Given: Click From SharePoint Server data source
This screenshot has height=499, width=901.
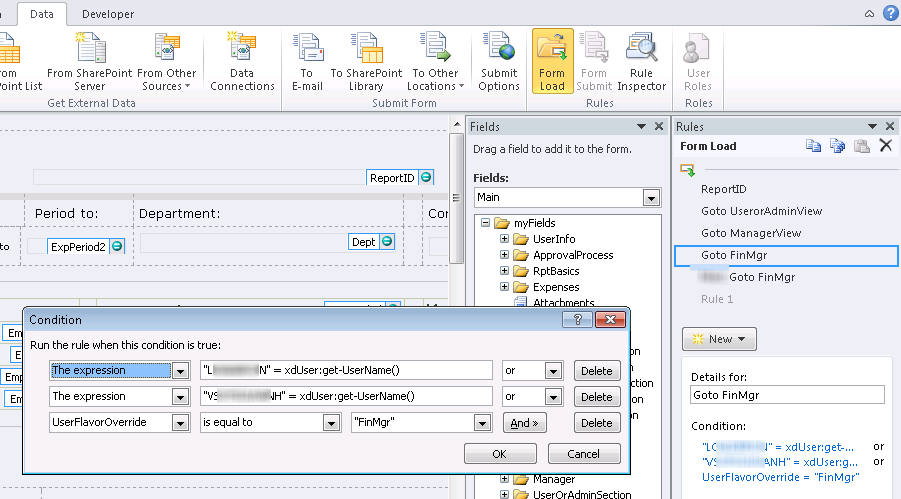Looking at the screenshot, I should tap(89, 63).
